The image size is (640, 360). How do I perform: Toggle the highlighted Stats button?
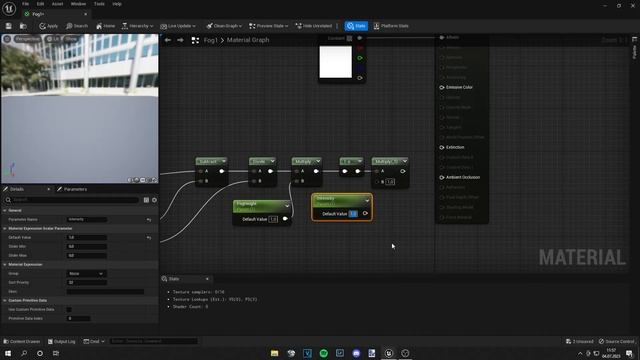[356, 26]
